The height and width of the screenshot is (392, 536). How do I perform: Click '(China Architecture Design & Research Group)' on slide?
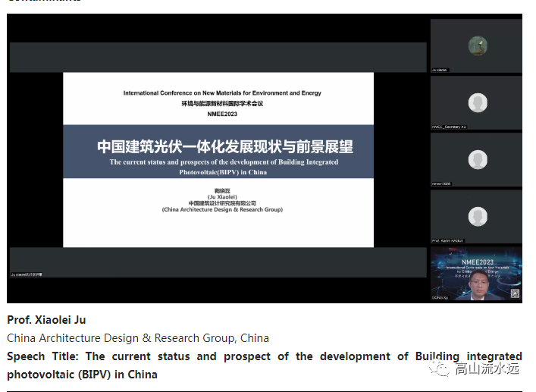pyautogui.click(x=222, y=209)
